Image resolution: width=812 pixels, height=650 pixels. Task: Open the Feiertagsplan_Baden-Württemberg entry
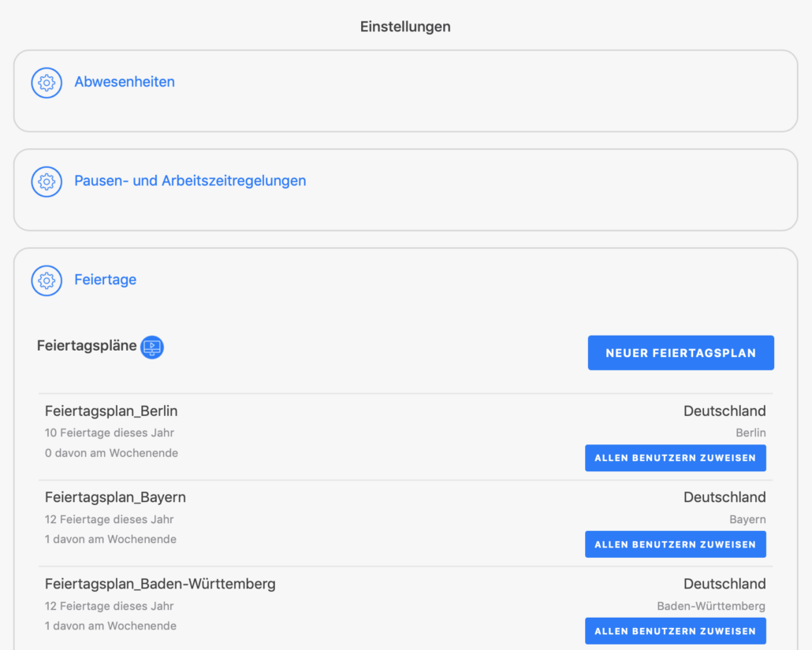tap(160, 584)
